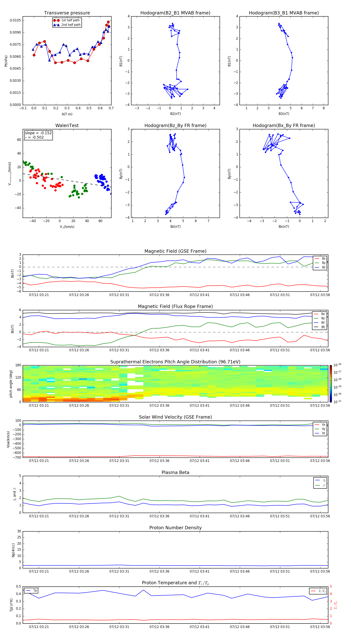The width and height of the screenshot is (351, 644).
Task: Click the 'Vsw(km/s)' y-axis label
Action: coord(8,439)
